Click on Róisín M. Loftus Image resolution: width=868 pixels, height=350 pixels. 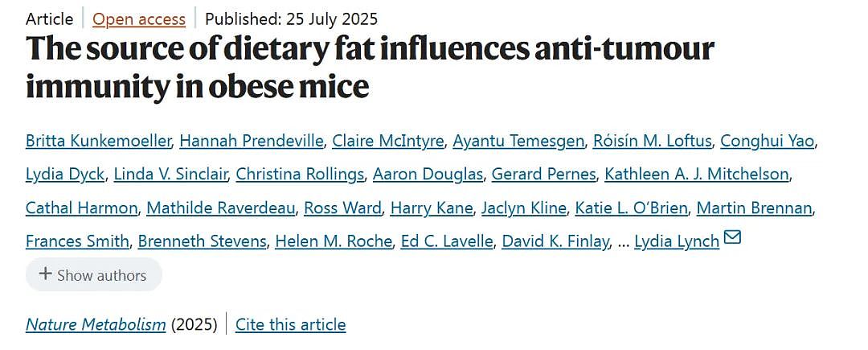[652, 141]
